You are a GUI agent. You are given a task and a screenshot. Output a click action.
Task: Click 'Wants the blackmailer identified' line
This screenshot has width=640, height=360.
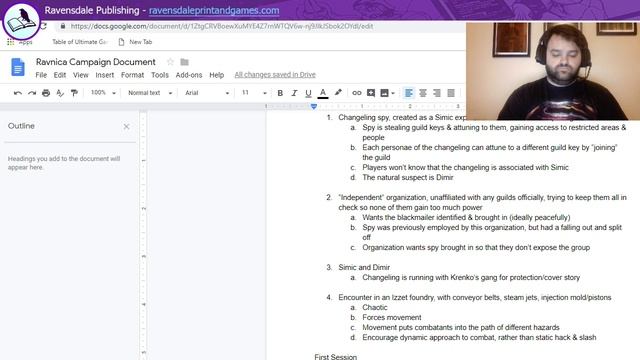(x=466, y=218)
